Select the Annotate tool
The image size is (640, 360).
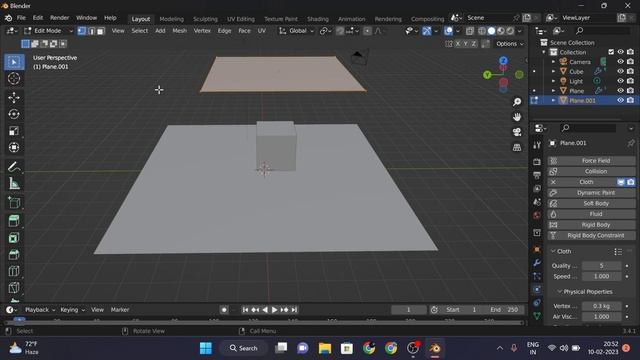click(x=14, y=167)
